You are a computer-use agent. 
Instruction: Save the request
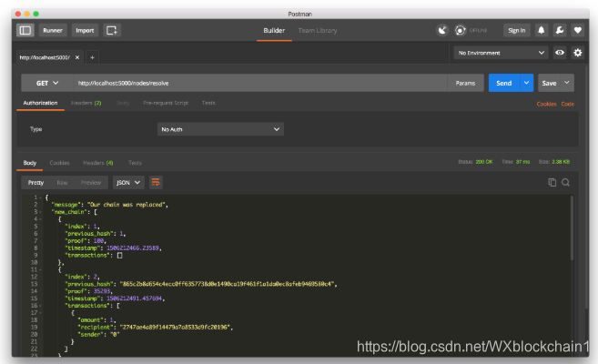(549, 83)
